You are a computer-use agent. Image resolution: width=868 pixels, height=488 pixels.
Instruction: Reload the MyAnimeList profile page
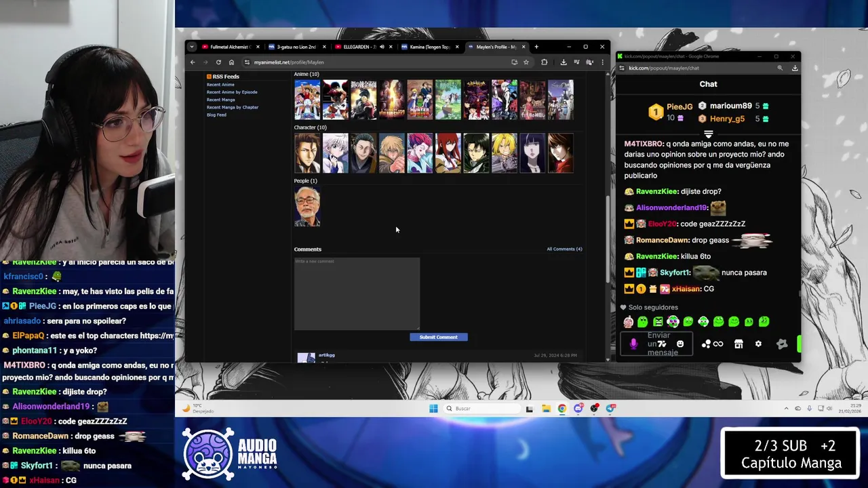pos(218,62)
